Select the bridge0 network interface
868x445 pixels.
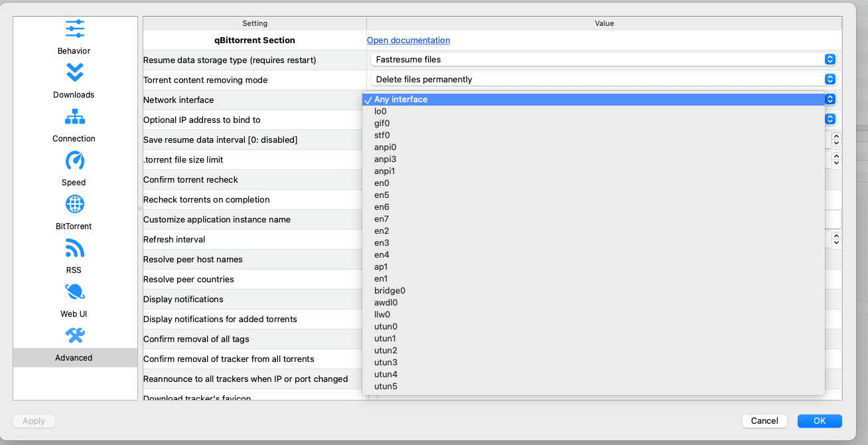(593, 291)
